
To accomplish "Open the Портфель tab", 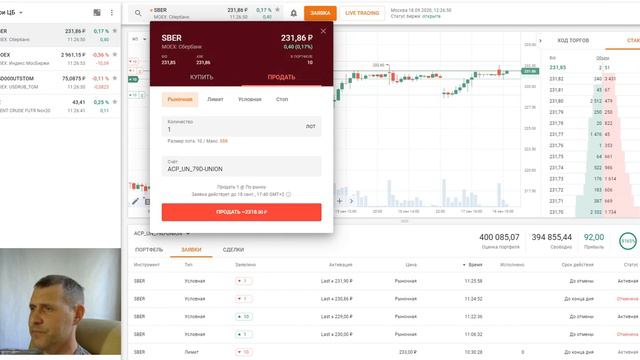I will click(149, 249).
